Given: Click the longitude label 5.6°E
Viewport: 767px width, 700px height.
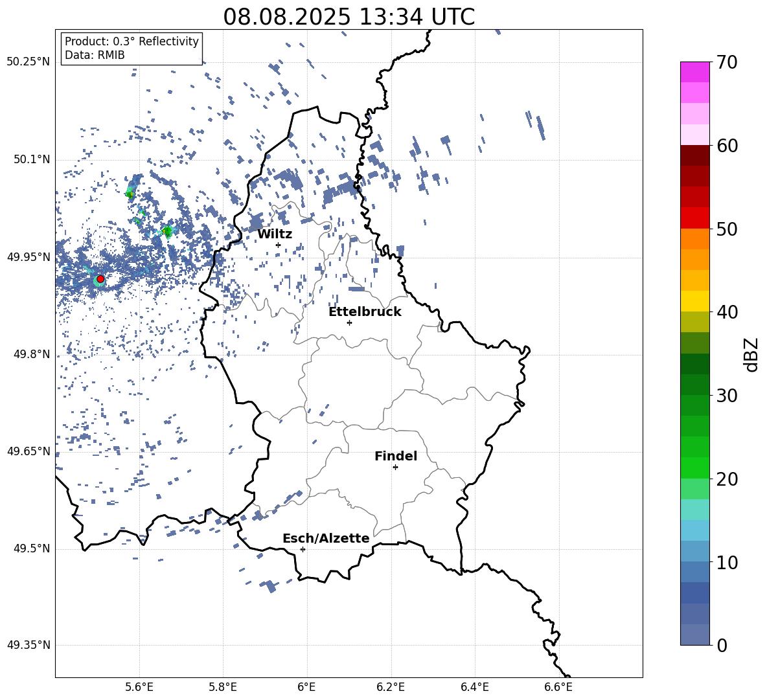Looking at the screenshot, I should (139, 687).
